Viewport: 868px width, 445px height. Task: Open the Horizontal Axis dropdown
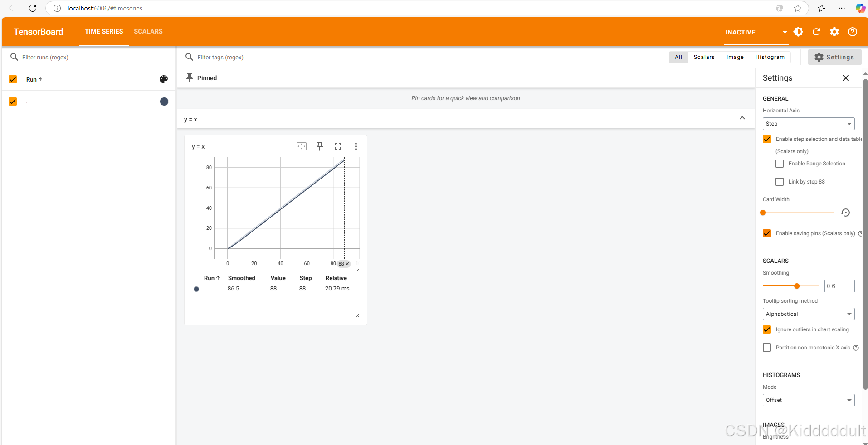pyautogui.click(x=808, y=123)
